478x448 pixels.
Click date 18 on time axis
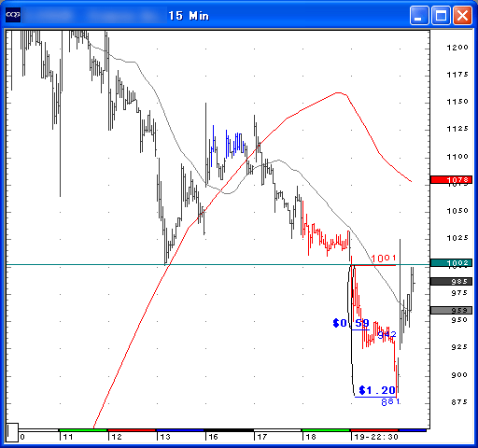click(x=311, y=437)
